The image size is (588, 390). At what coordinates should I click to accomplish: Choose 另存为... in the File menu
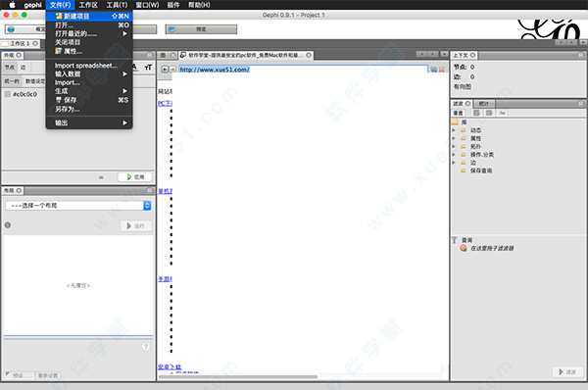[89, 109]
